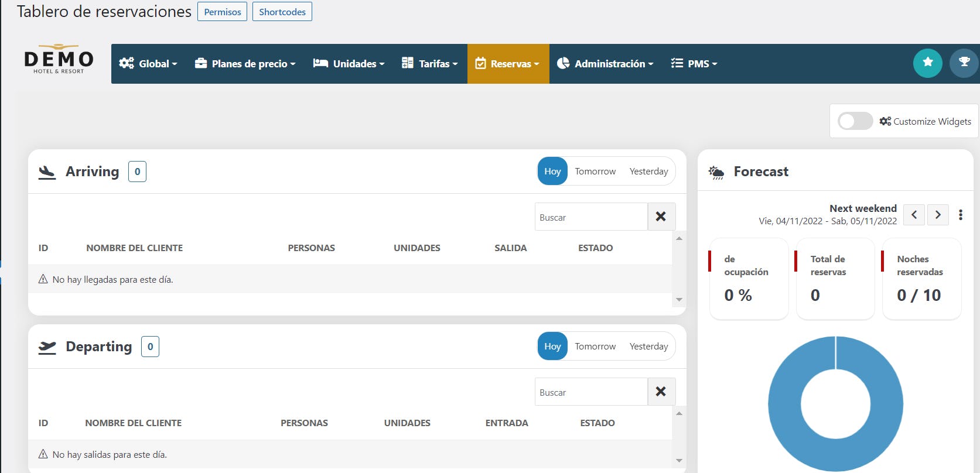This screenshot has width=980, height=473.
Task: Select Hoy in Arriving widget
Action: coord(552,171)
